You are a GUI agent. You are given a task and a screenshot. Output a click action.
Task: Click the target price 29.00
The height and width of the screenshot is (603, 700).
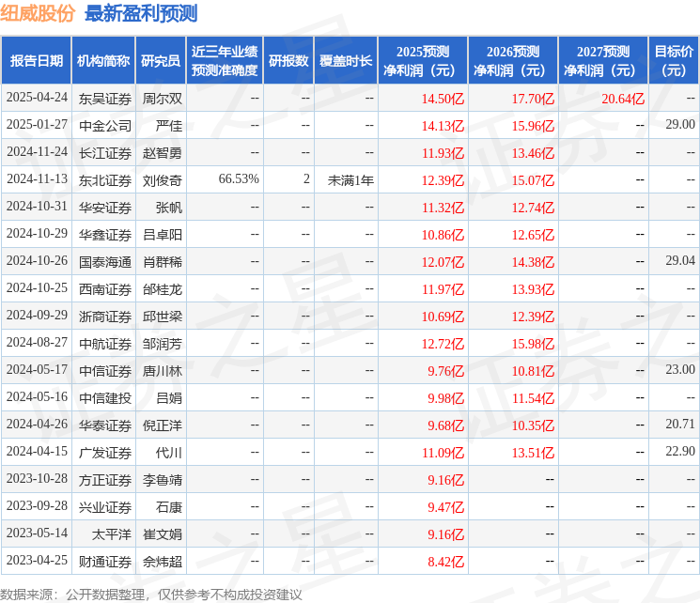coord(680,125)
